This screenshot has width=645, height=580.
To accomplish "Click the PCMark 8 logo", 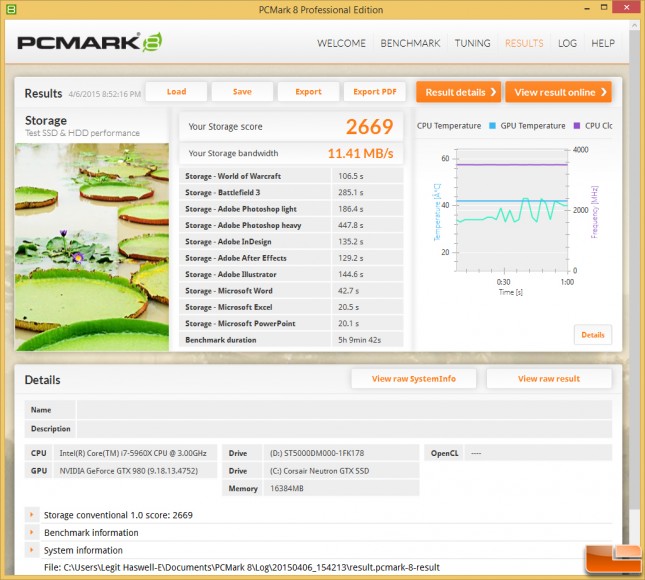I will pyautogui.click(x=90, y=42).
